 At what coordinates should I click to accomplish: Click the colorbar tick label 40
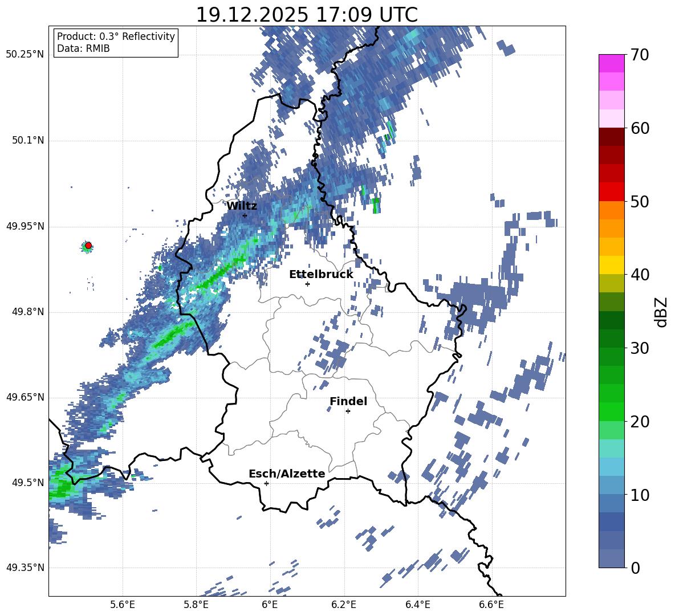640,275
